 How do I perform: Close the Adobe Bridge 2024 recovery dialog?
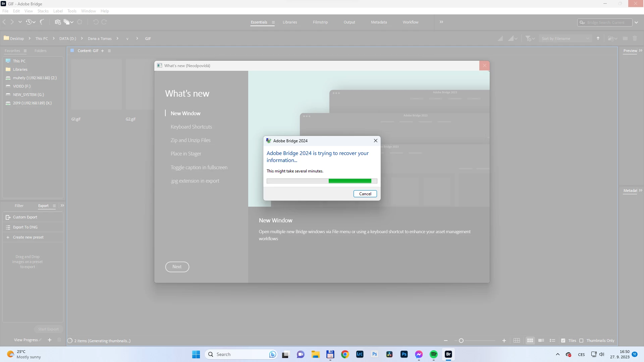[375, 141]
